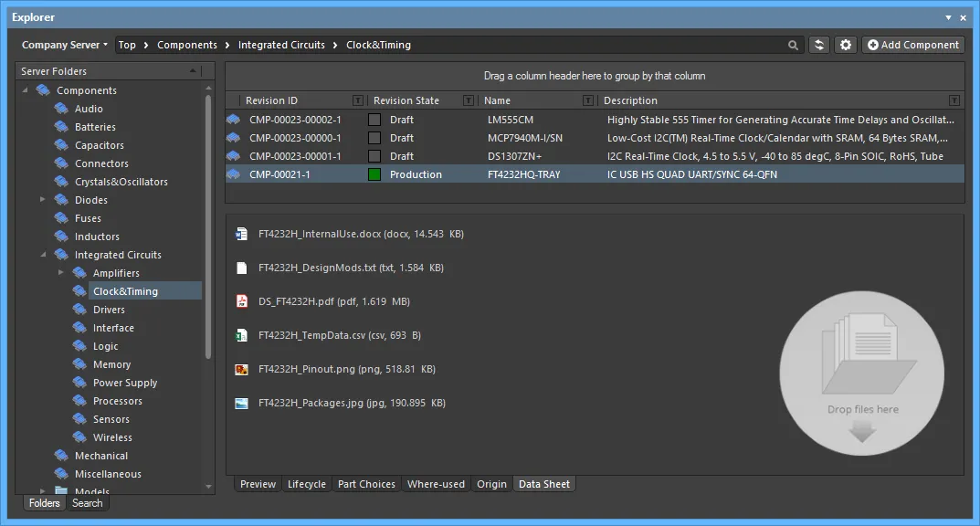Select the Data Sheet tab
Image resolution: width=980 pixels, height=526 pixels.
[x=544, y=484]
